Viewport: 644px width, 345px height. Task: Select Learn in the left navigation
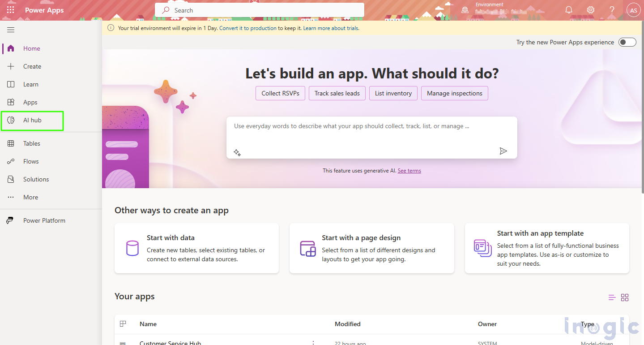[51, 84]
